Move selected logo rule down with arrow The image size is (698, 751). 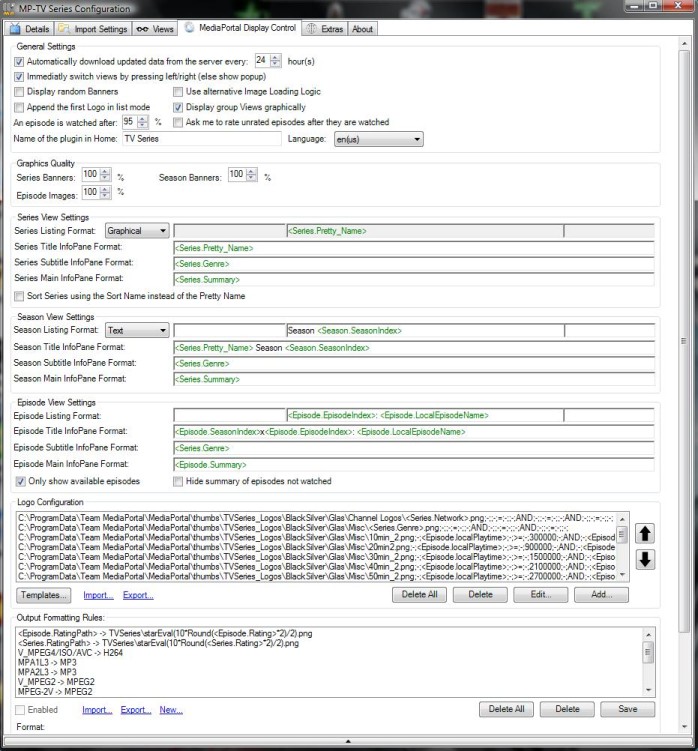[x=645, y=559]
